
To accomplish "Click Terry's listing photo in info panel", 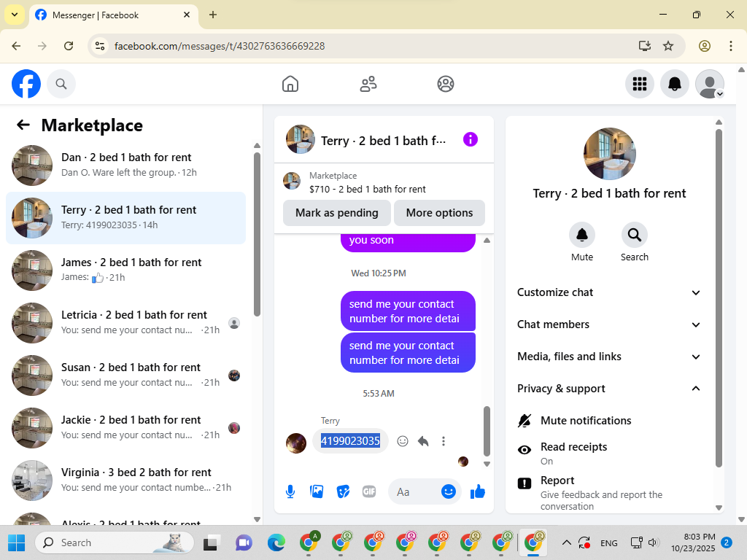I will point(609,154).
